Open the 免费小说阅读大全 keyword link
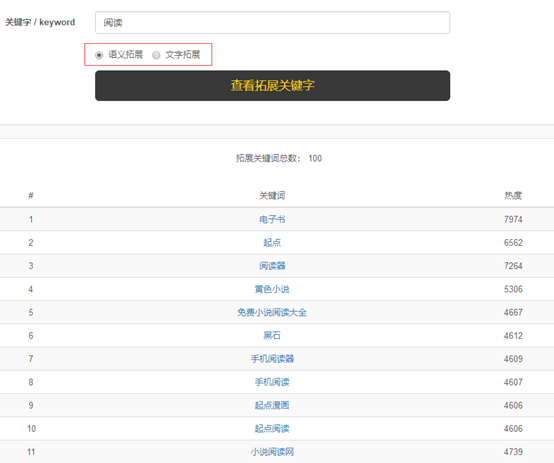 coord(272,312)
